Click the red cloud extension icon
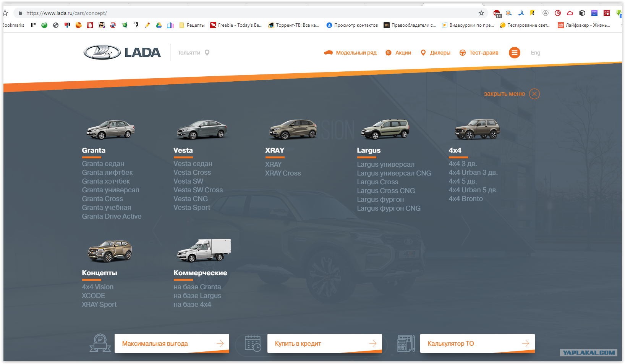 click(x=570, y=13)
